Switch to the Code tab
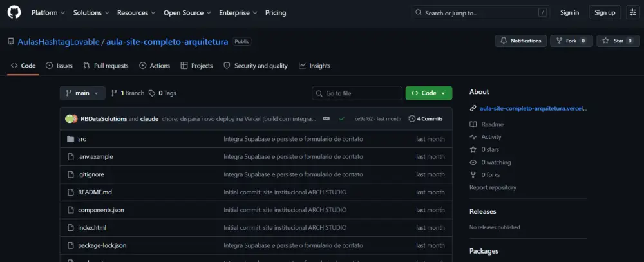The image size is (644, 262). pos(23,66)
